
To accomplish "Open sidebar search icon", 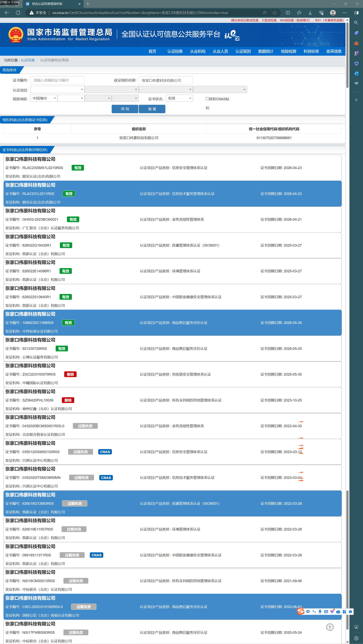I will 356,23.
